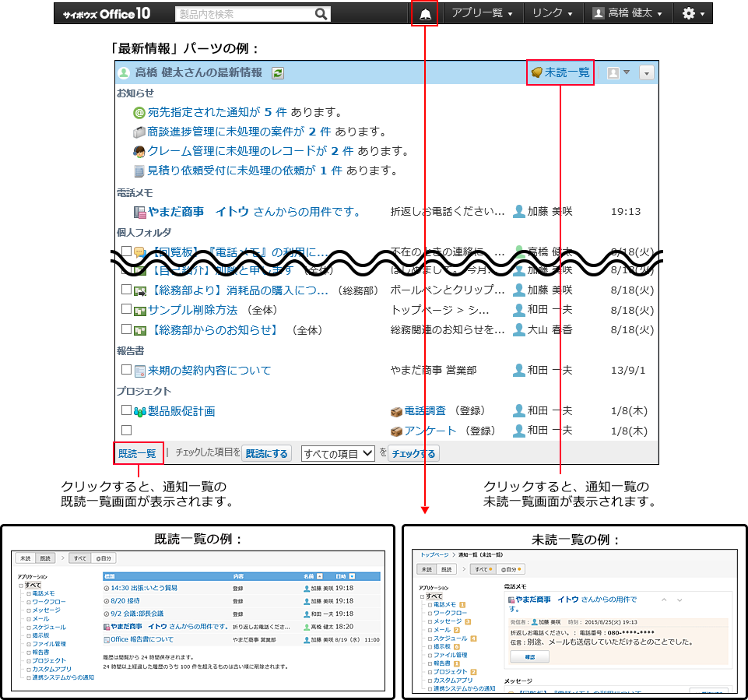The image size is (748, 700).
Task: Click 大山 春香 user icon
Action: pos(518,329)
